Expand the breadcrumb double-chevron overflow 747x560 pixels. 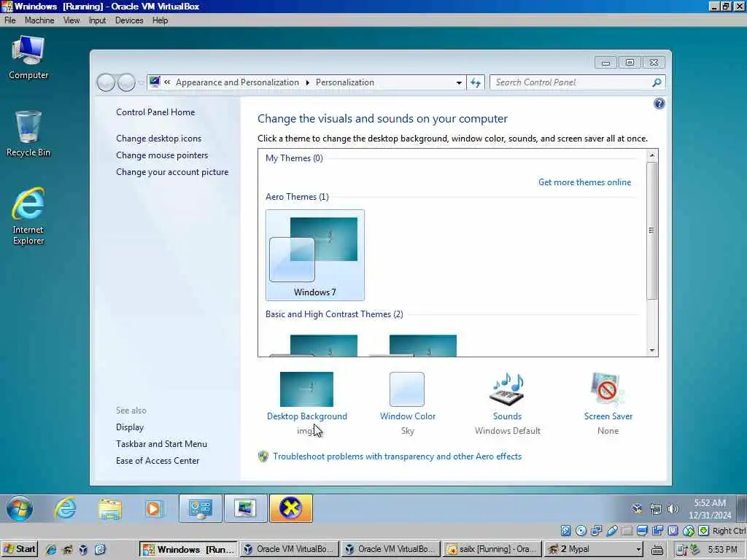coord(167,82)
